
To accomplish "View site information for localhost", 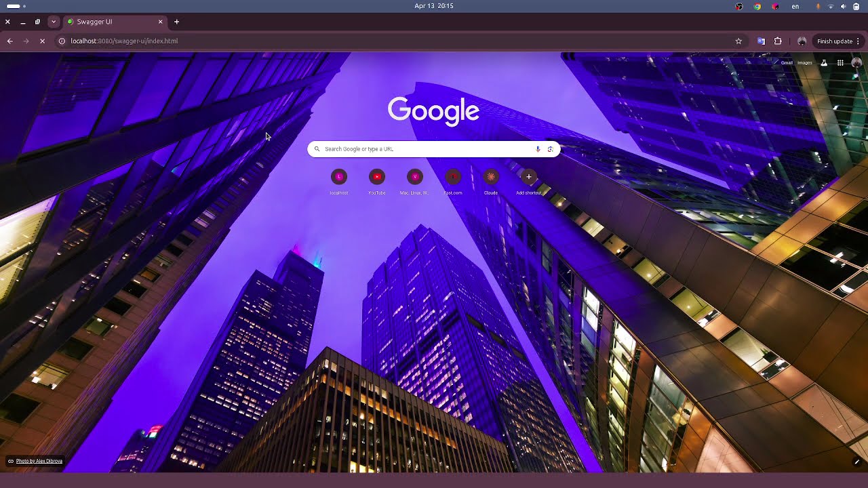I will (x=62, y=41).
